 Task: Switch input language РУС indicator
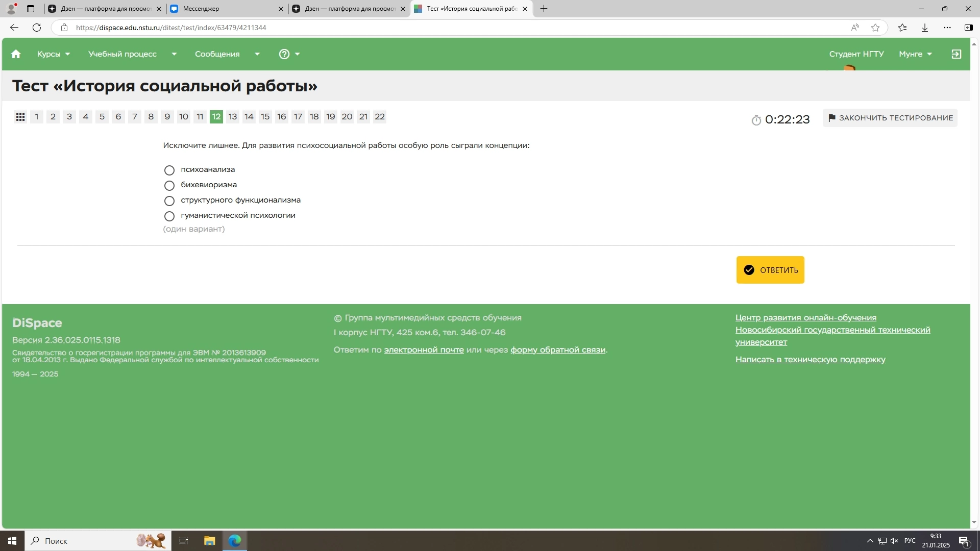click(910, 541)
